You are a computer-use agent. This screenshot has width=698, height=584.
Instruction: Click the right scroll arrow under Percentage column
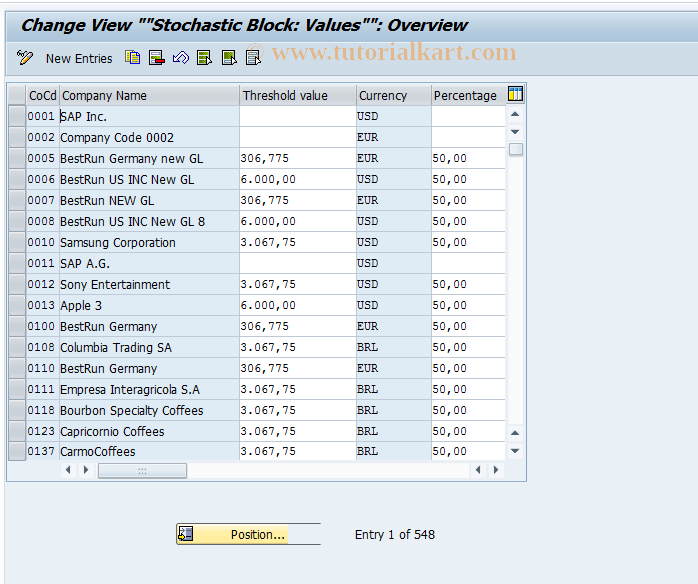[x=495, y=470]
